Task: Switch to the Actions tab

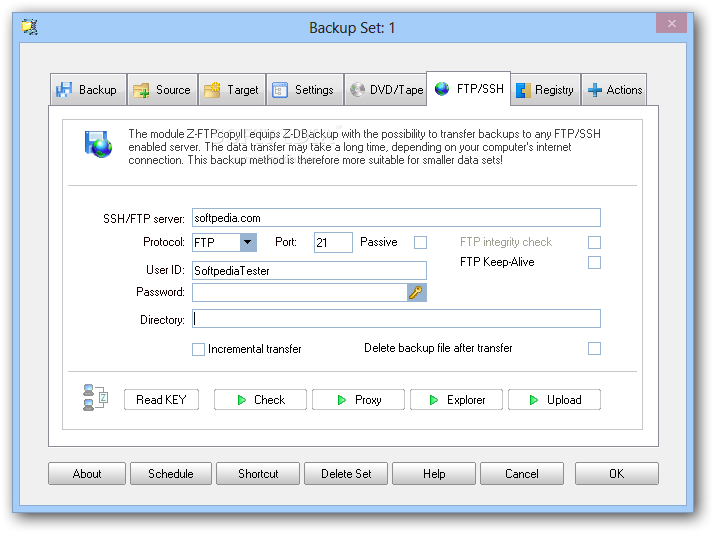Action: [614, 90]
